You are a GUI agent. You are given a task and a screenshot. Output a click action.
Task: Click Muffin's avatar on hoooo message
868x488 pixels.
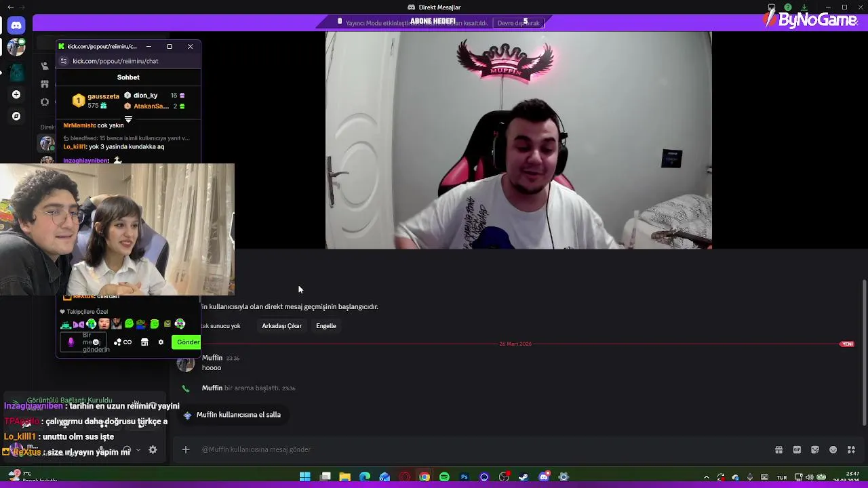tap(186, 364)
